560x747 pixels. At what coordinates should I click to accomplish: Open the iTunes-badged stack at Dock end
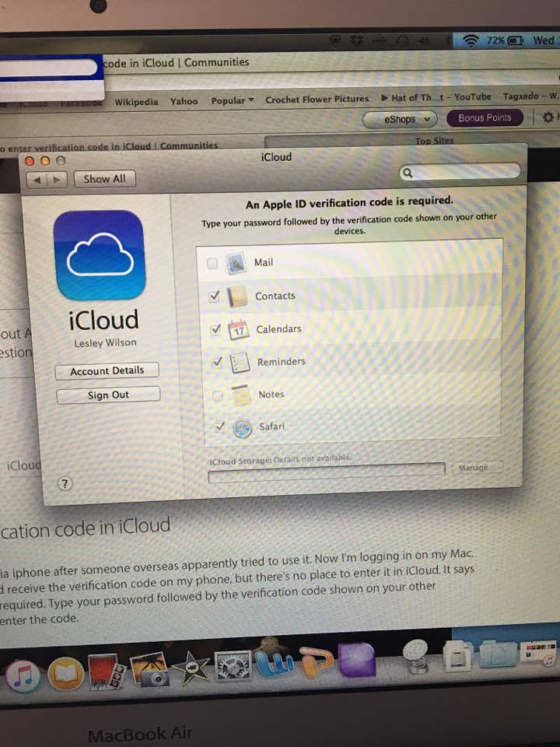[538, 653]
